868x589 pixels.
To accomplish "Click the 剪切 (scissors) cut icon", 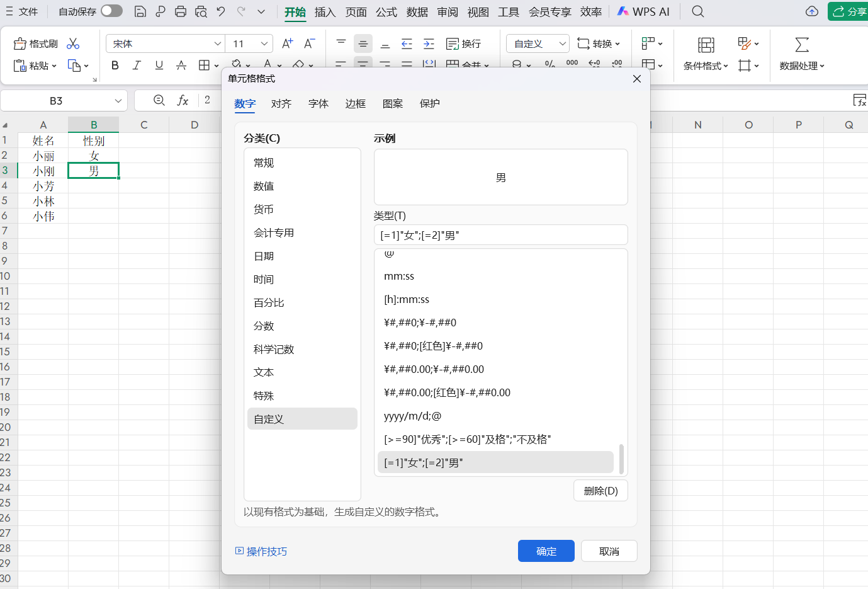I will coord(72,43).
